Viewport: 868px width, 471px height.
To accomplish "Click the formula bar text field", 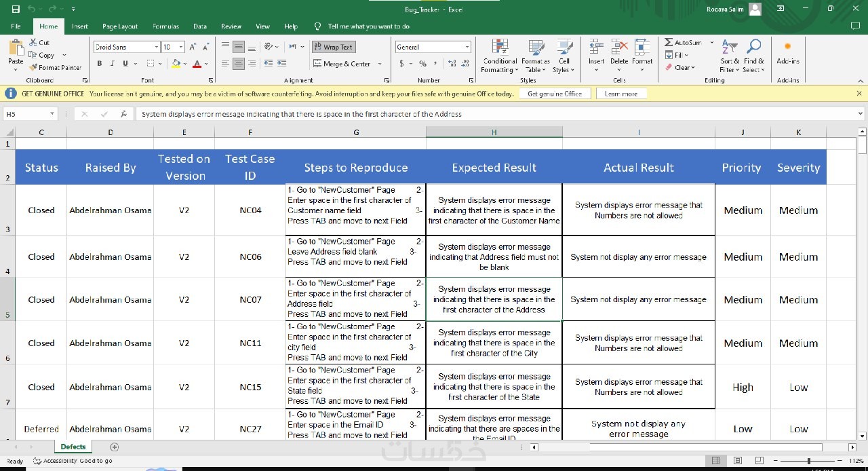I will [495, 114].
